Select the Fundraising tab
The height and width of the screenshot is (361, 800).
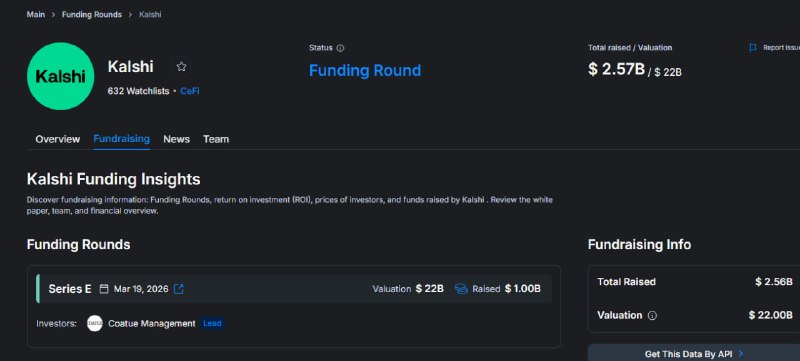click(121, 139)
